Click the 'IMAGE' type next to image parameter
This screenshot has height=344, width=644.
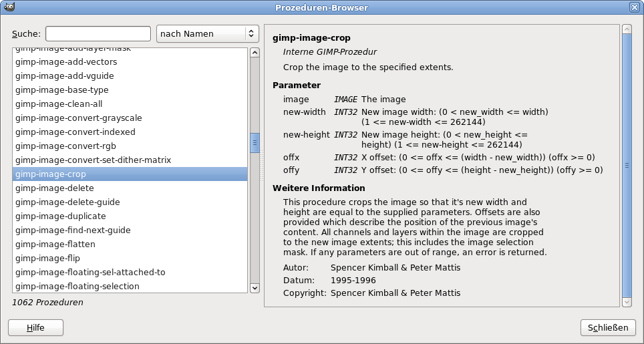(345, 100)
